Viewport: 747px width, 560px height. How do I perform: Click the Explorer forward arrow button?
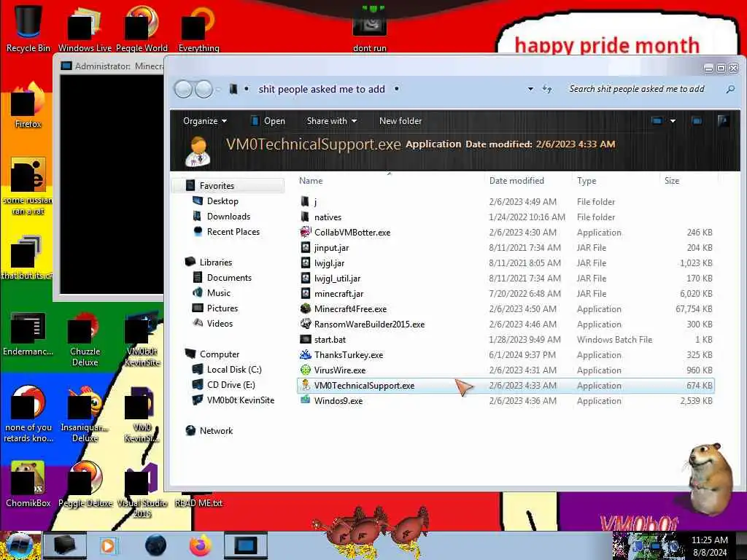(204, 89)
